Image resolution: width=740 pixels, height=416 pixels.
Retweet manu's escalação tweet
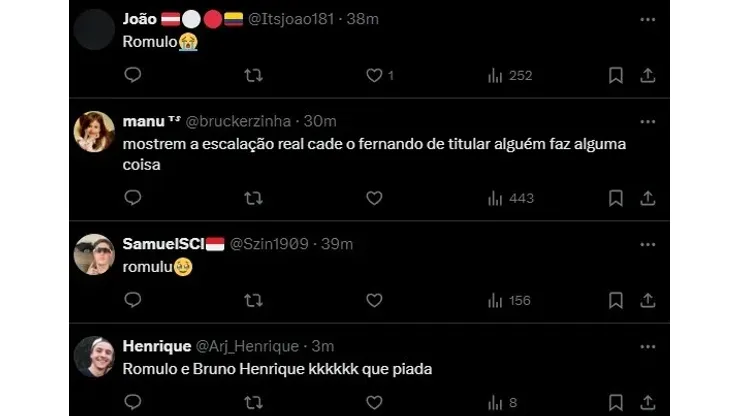[253, 198]
